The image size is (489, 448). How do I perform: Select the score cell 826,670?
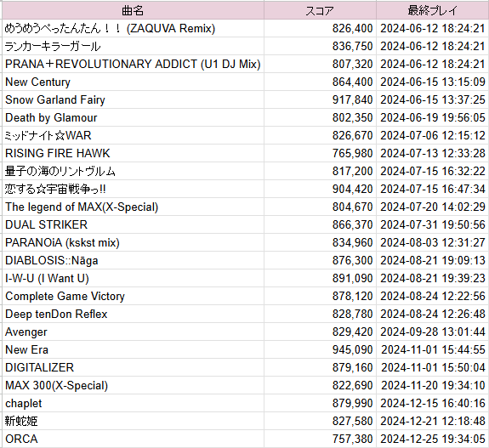pos(320,135)
